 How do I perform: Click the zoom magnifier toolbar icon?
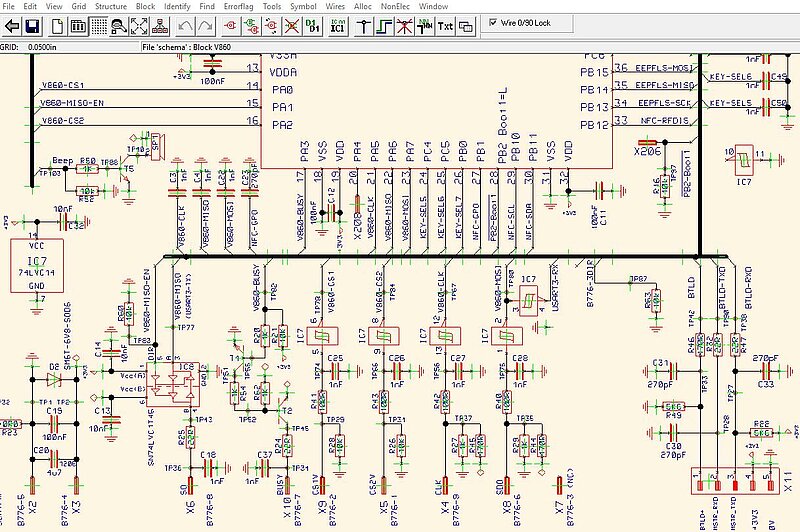[x=117, y=26]
